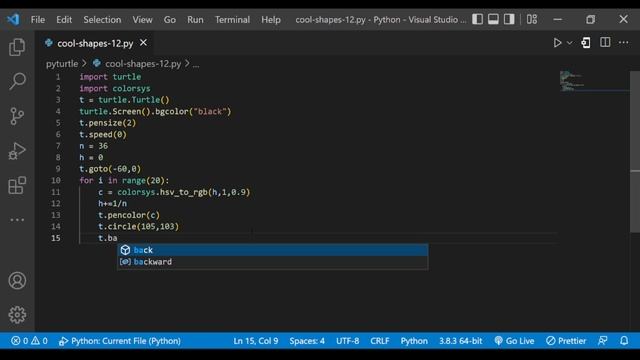Select interpreter 3.8.3 64-bit
This screenshot has width=640, height=360.
pos(460,341)
